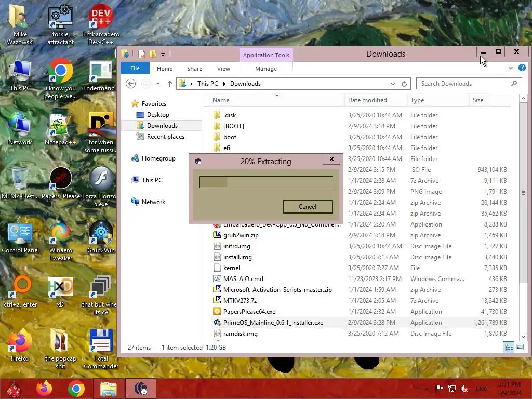This screenshot has height=399, width=532.
Task: Open 'that but when its c#' shortcut
Action: (100, 295)
